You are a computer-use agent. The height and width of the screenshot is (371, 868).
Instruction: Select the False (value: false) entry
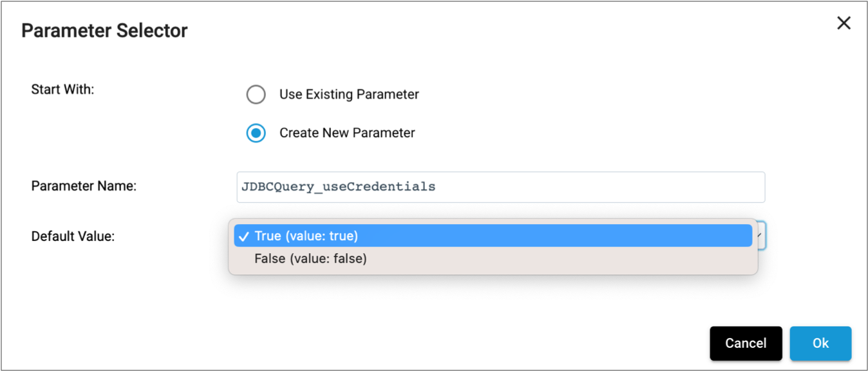tap(451, 258)
